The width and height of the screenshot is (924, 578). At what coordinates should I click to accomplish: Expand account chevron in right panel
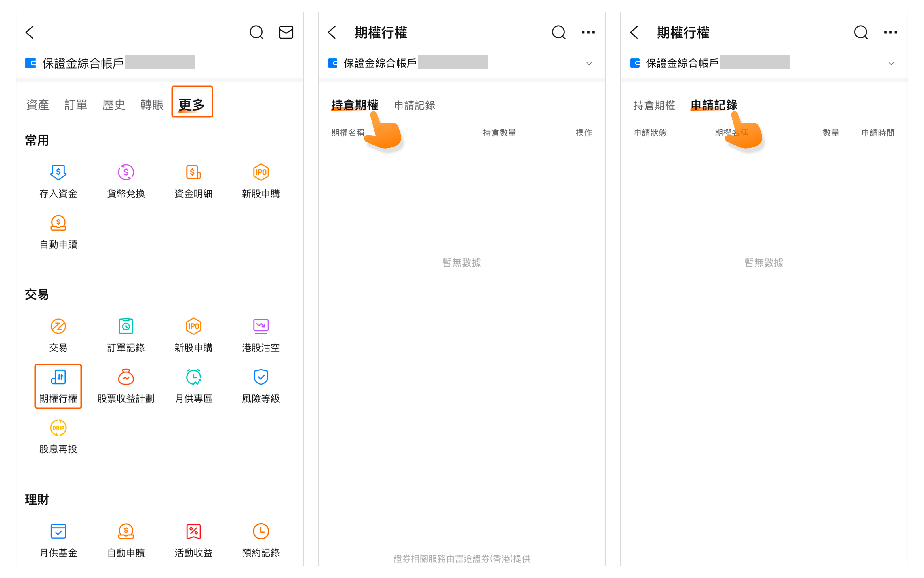point(891,63)
